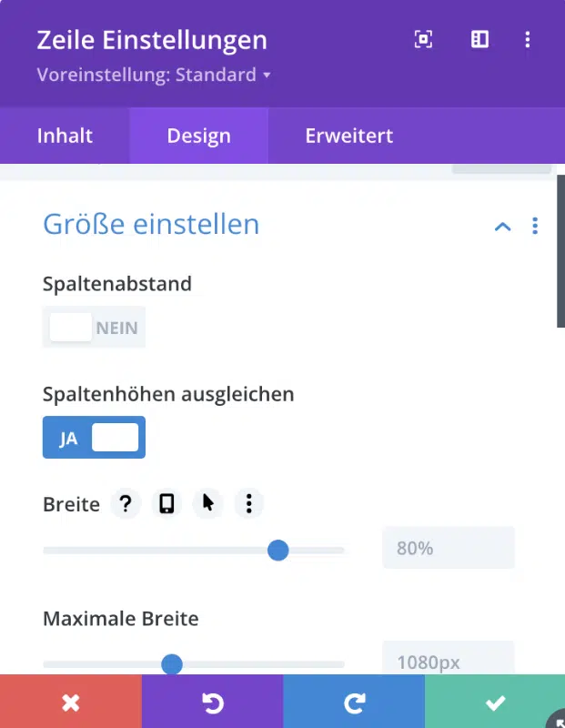Image resolution: width=565 pixels, height=728 pixels.
Task: Toggle Spaltenabstand switch from NEIN
Action: (94, 328)
